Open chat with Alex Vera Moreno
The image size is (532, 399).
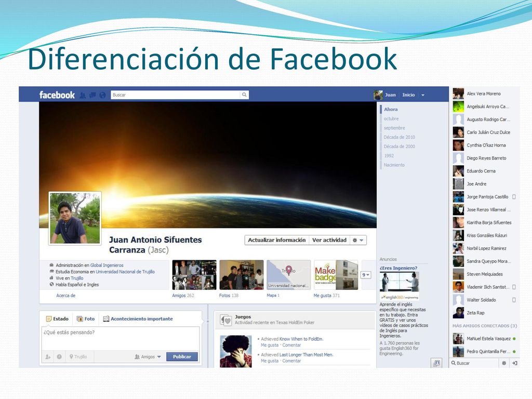484,94
